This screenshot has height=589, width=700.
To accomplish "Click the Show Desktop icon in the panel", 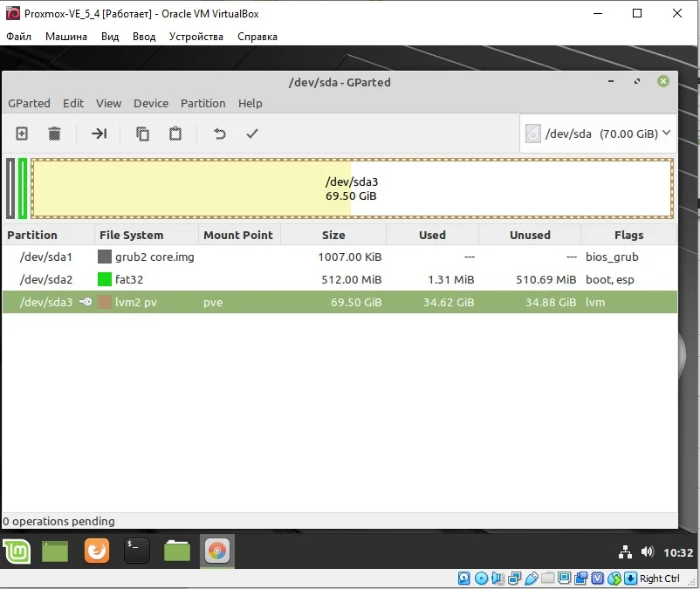I will [55, 551].
